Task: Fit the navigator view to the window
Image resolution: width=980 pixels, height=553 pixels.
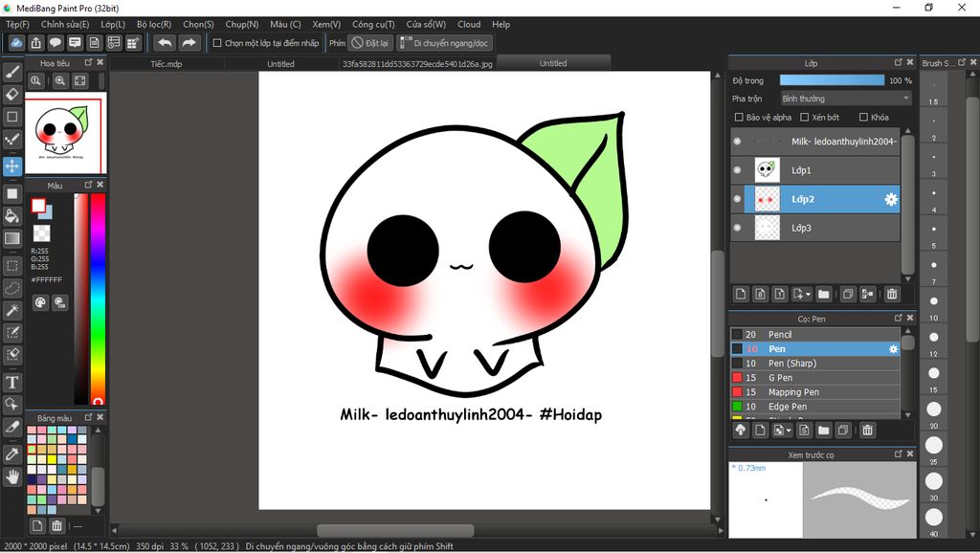Action: coord(80,80)
